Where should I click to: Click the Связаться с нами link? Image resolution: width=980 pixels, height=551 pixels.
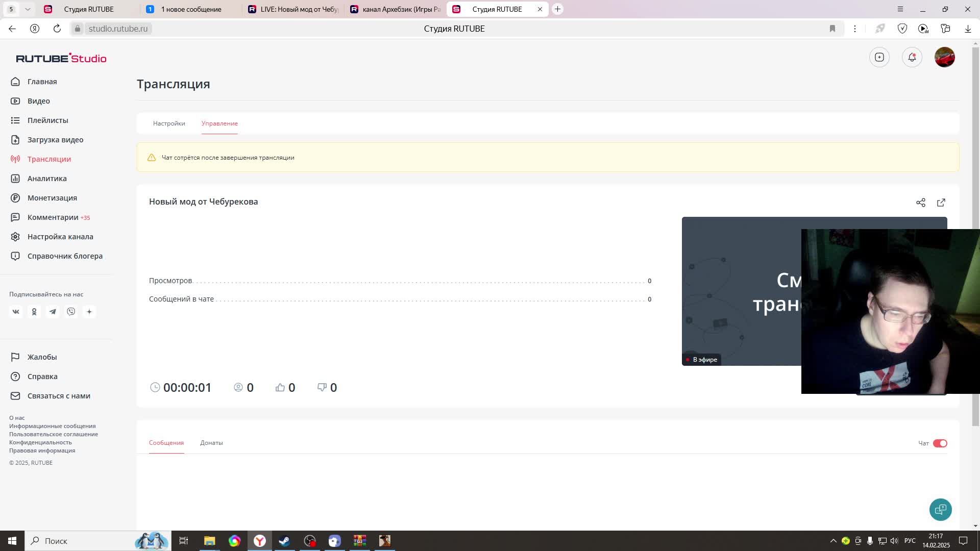pyautogui.click(x=59, y=396)
